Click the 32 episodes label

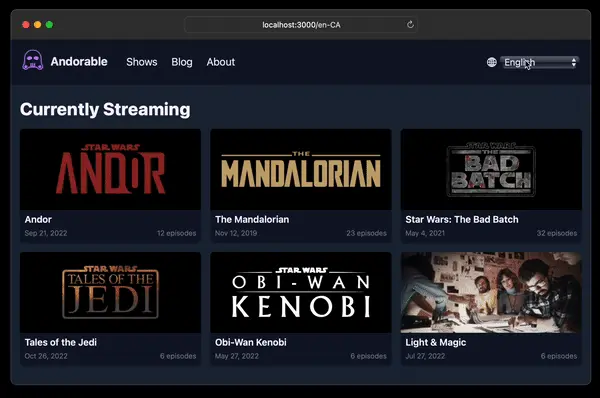[557, 233]
